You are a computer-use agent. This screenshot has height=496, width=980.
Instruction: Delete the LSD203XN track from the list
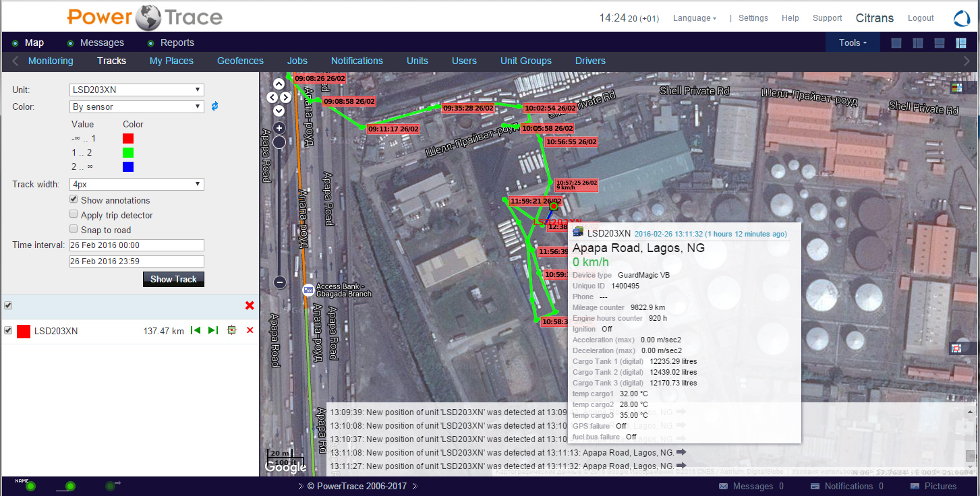pyautogui.click(x=250, y=330)
